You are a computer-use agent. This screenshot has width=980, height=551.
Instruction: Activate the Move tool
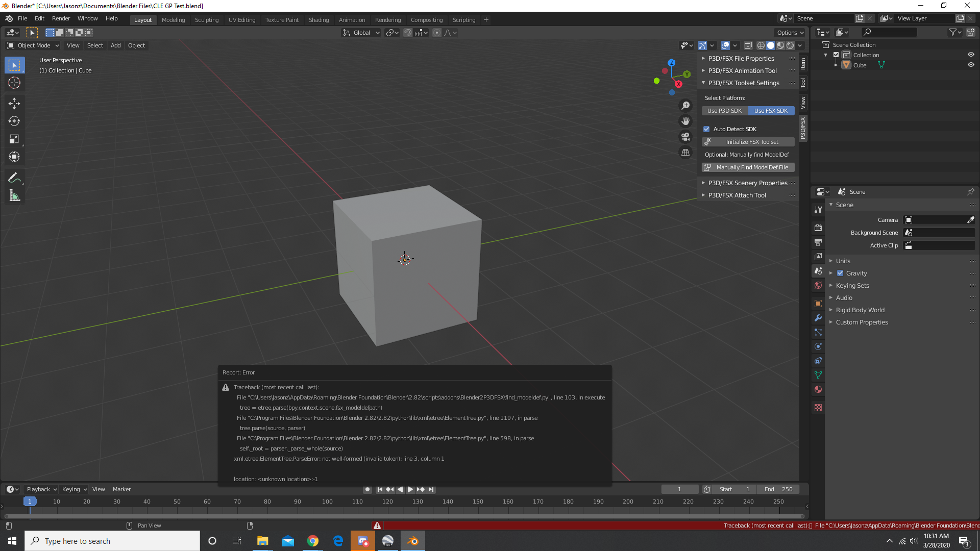pyautogui.click(x=14, y=104)
